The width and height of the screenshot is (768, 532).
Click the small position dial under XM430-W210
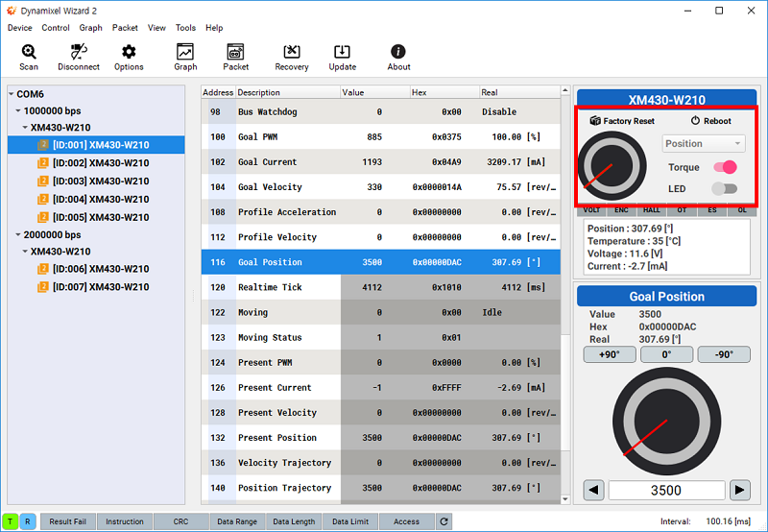(612, 165)
